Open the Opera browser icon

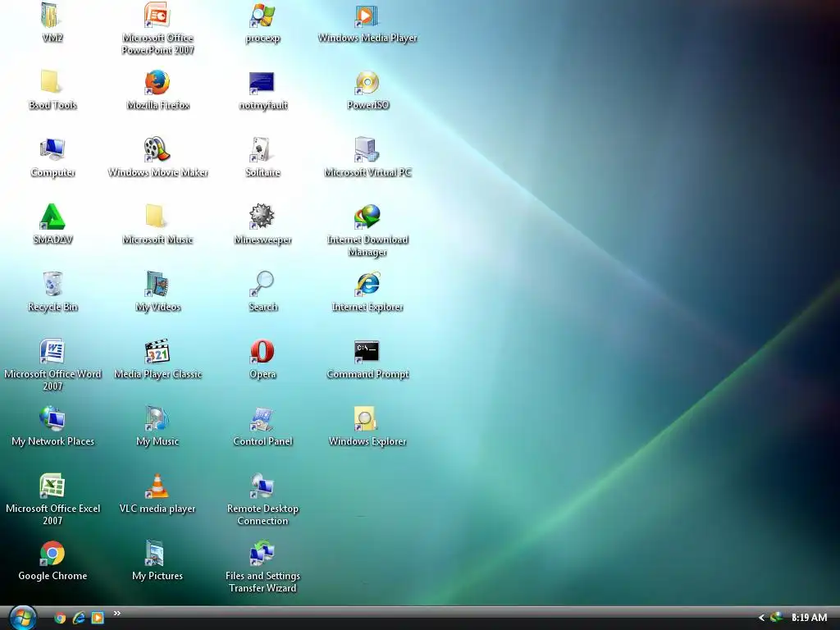click(262, 351)
